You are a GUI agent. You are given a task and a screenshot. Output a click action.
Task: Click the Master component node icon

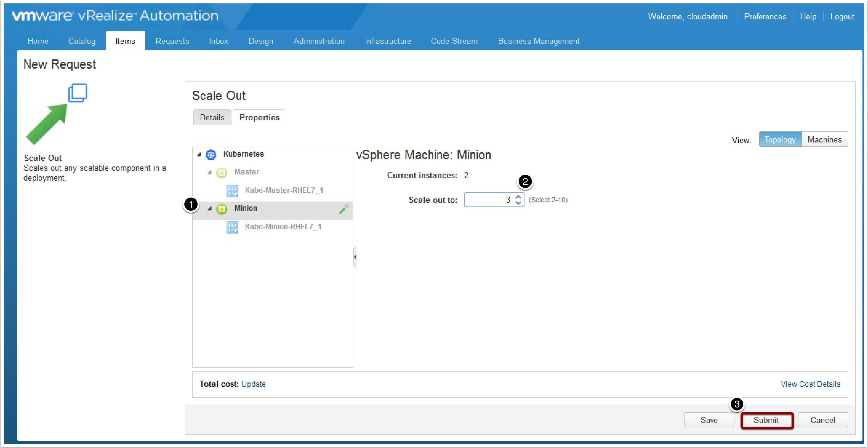(221, 173)
